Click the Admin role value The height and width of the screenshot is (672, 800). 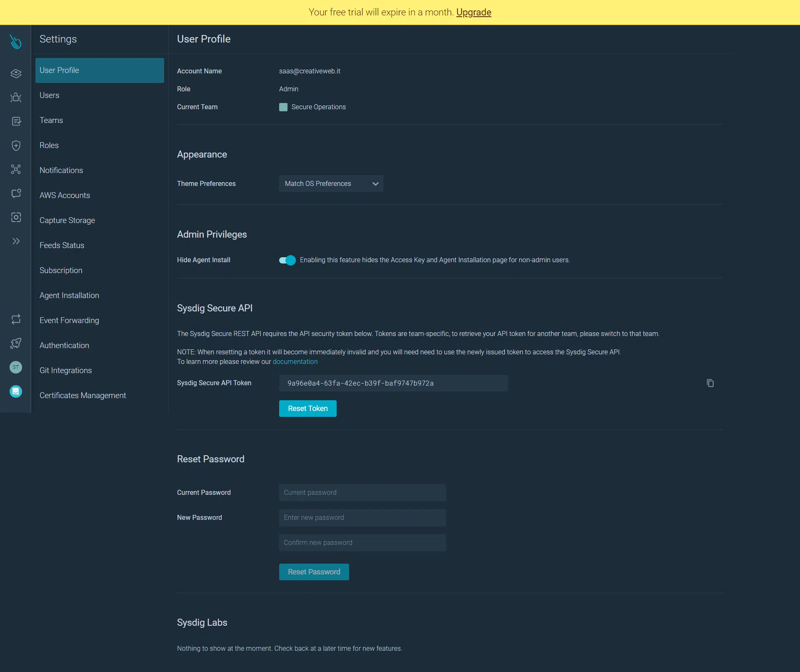pos(289,89)
